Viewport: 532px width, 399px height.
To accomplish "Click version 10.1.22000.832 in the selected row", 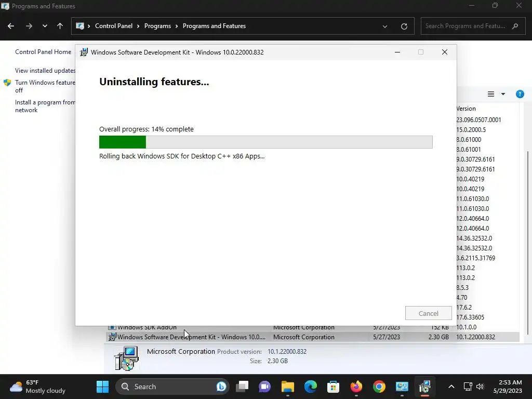I will 475,337.
